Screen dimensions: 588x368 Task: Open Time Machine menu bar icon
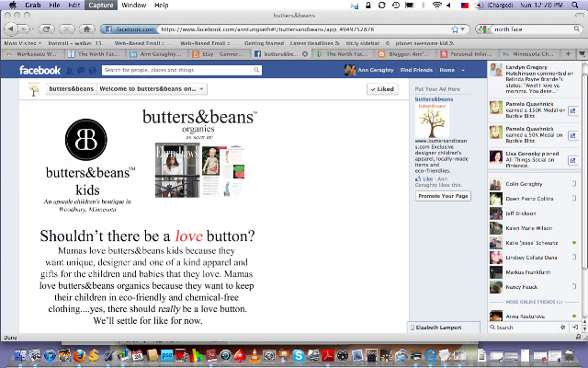pos(396,5)
